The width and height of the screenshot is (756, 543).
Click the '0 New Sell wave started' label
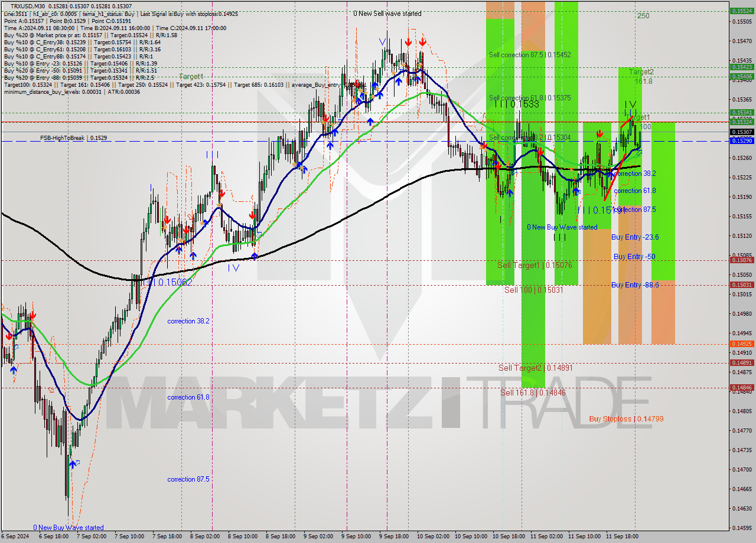pyautogui.click(x=387, y=14)
